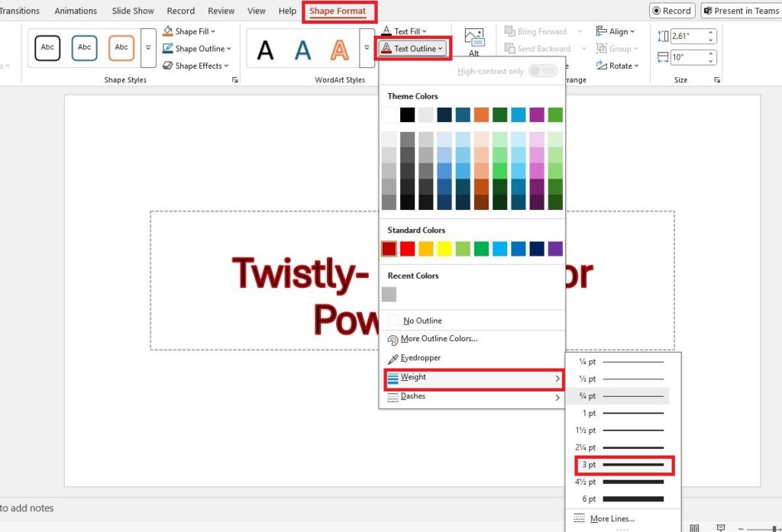Image resolution: width=782 pixels, height=532 pixels.
Task: Open the Shape Effects menu
Action: 195,66
